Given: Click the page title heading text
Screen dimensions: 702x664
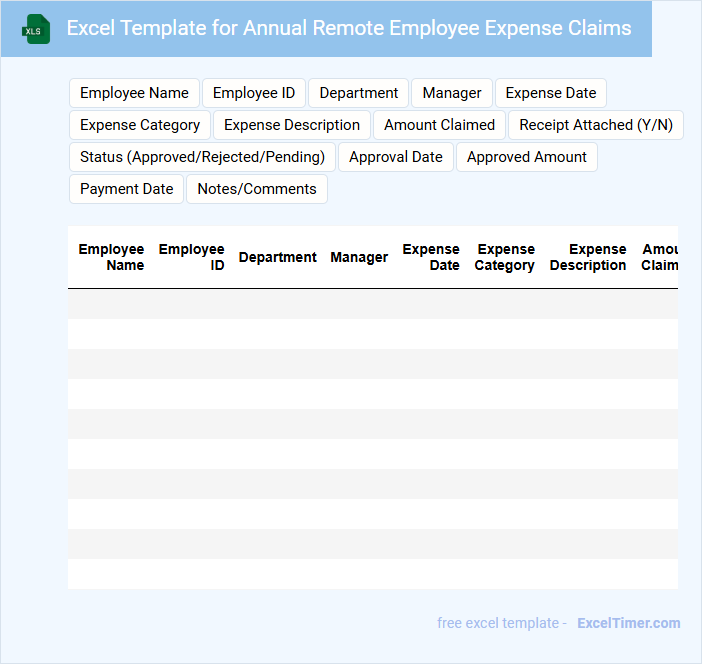Looking at the screenshot, I should pyautogui.click(x=348, y=28).
